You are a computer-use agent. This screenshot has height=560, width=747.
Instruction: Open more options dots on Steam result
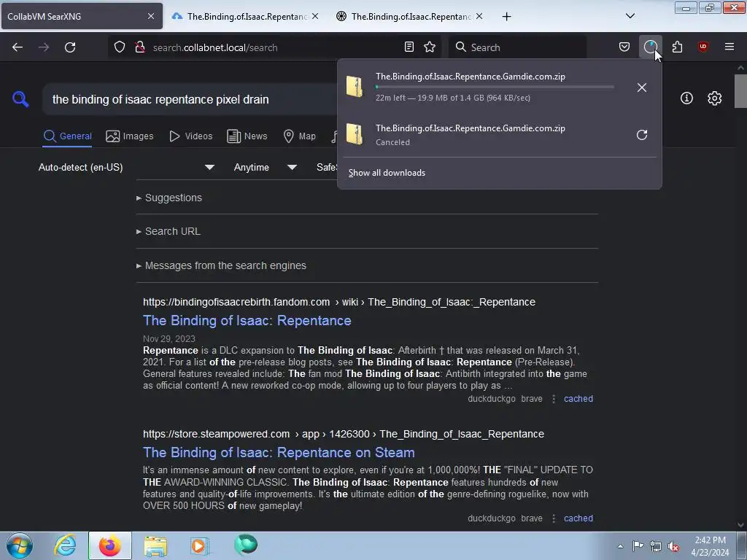tap(553, 518)
